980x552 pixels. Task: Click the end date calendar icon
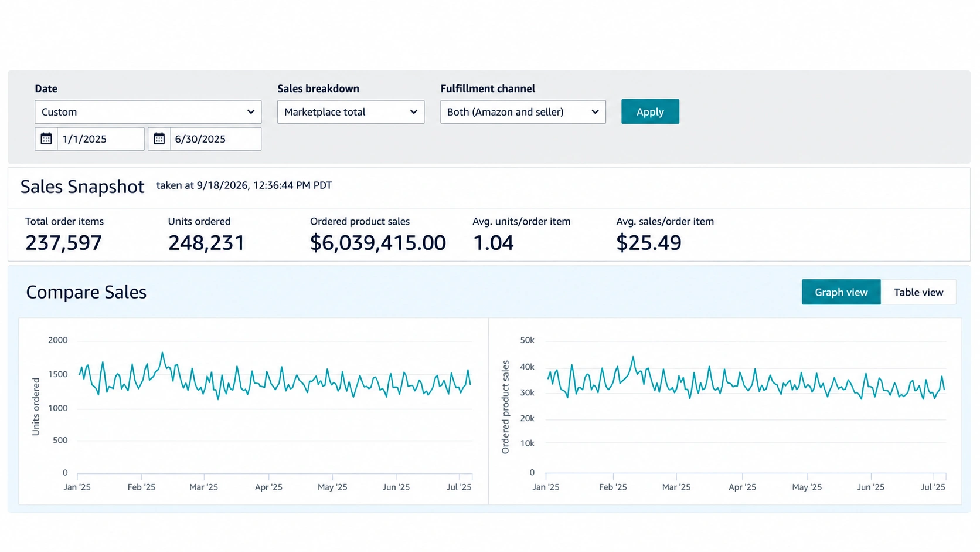(x=159, y=139)
